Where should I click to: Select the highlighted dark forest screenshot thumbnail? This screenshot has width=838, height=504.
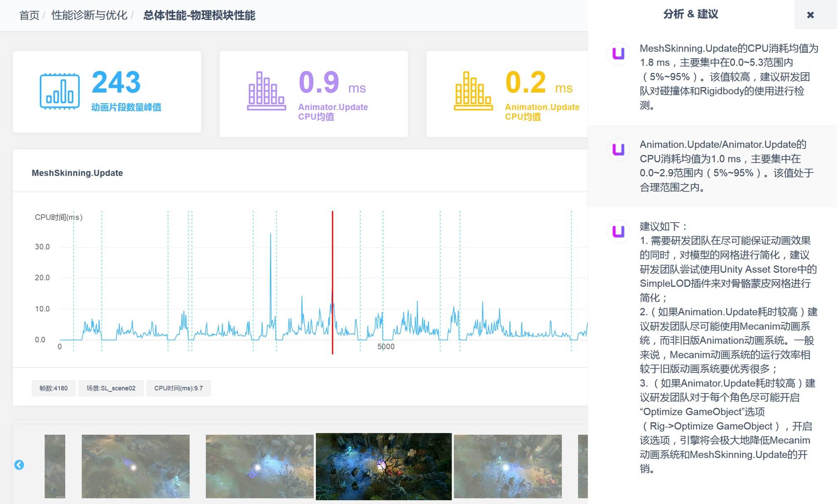(383, 466)
